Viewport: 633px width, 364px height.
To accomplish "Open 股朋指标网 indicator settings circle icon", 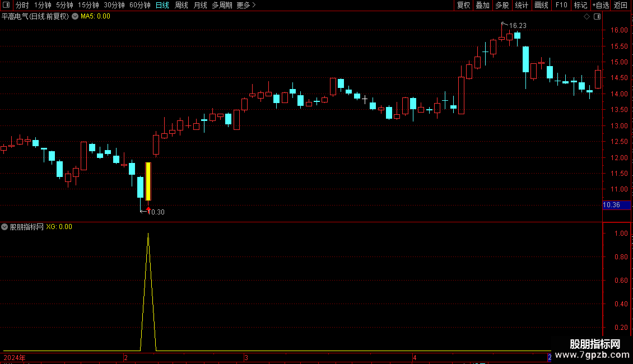I will click(4, 227).
